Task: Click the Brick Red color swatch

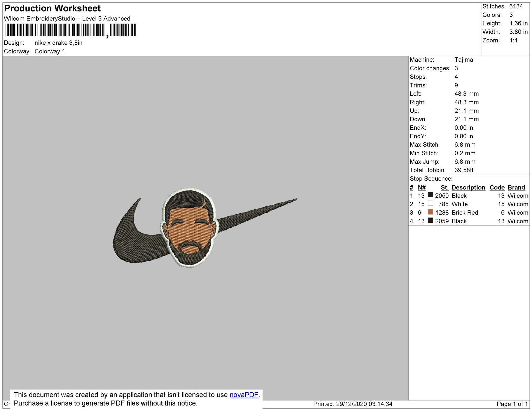Action: coord(430,212)
